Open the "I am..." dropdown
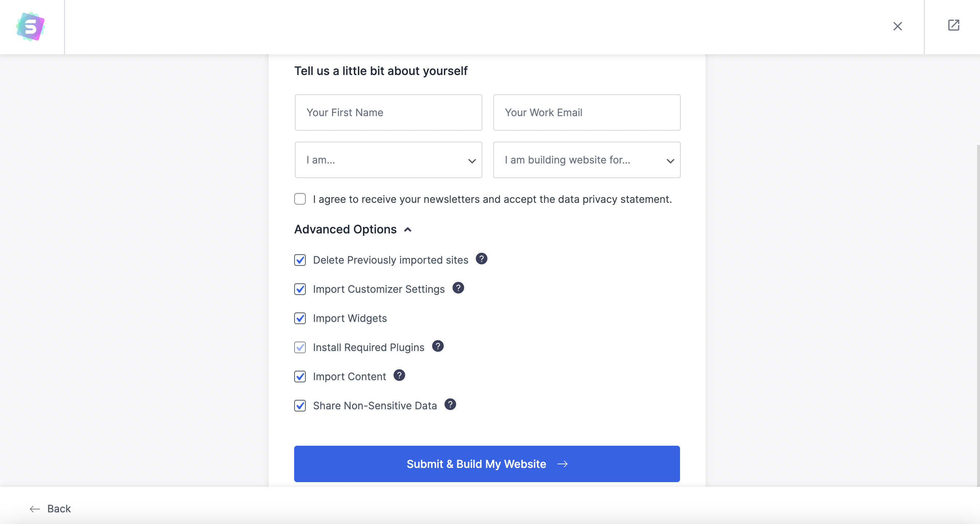This screenshot has width=980, height=524. pyautogui.click(x=388, y=160)
